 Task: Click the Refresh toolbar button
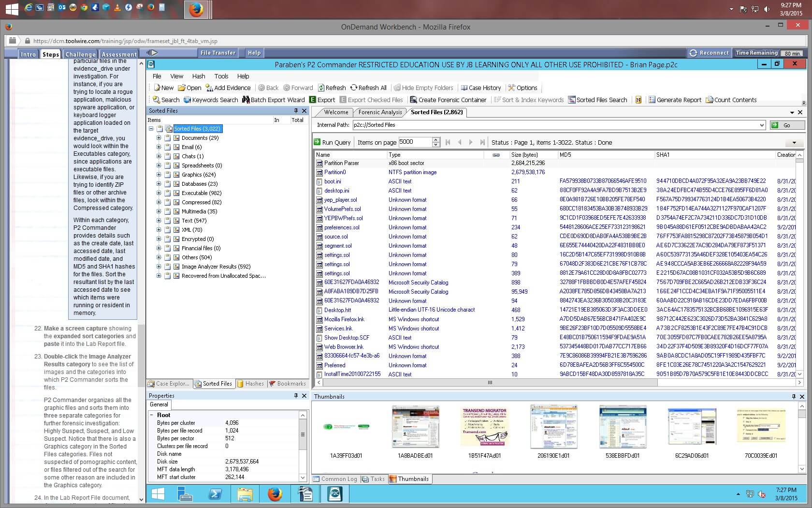pyautogui.click(x=332, y=88)
